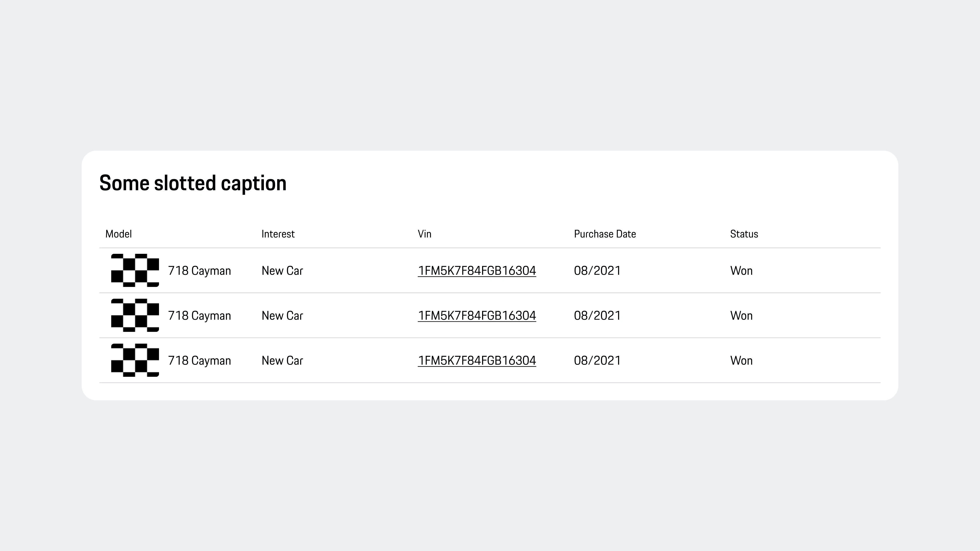This screenshot has width=980, height=551.
Task: Click the checkered thumbnail in the second row
Action: click(135, 315)
